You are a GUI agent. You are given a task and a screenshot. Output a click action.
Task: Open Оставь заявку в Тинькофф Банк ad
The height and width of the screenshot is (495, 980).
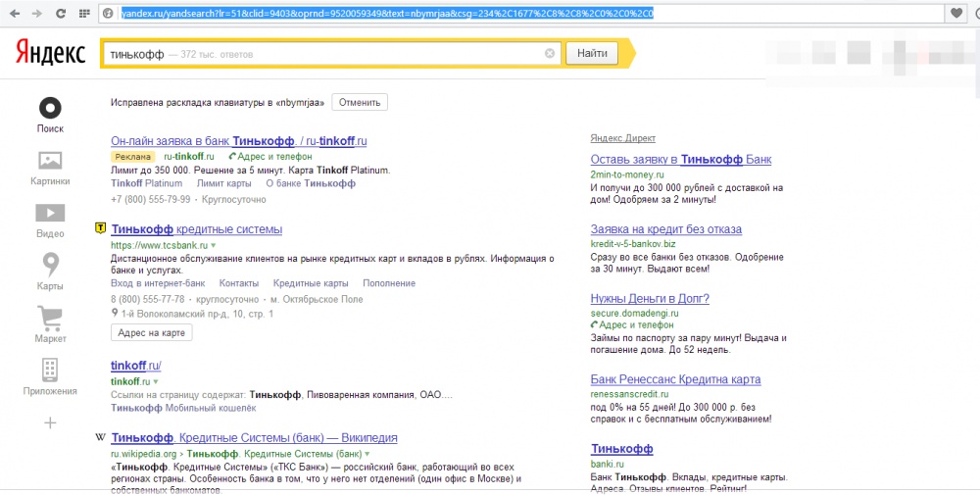pos(681,160)
